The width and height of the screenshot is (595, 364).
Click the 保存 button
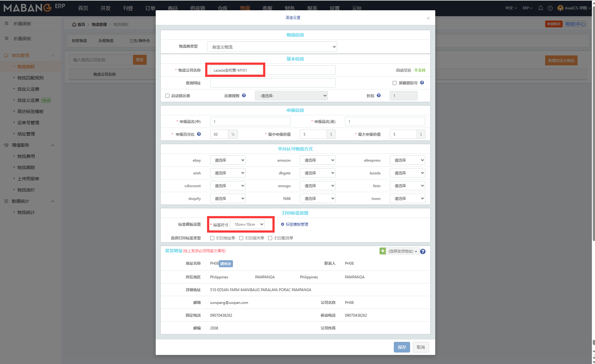(402, 347)
